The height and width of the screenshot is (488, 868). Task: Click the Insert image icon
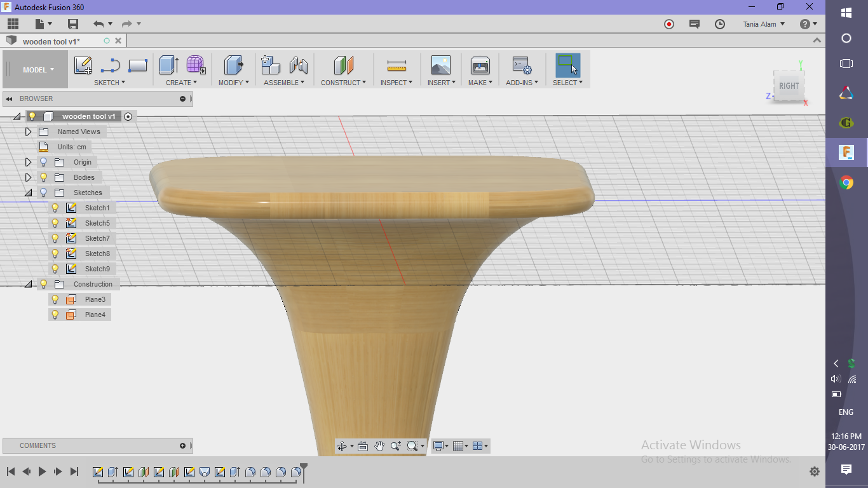tap(440, 65)
